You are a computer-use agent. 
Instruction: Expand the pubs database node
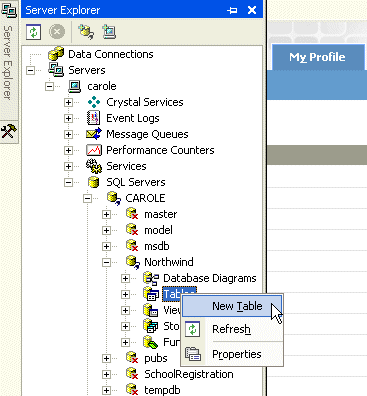pyautogui.click(x=106, y=358)
